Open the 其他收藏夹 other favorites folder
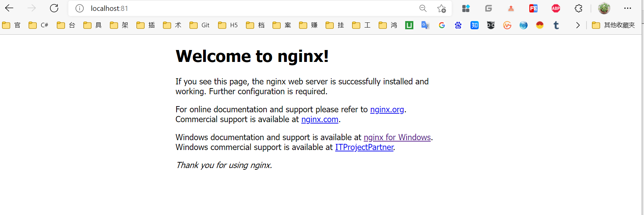The height and width of the screenshot is (215, 644). click(614, 25)
